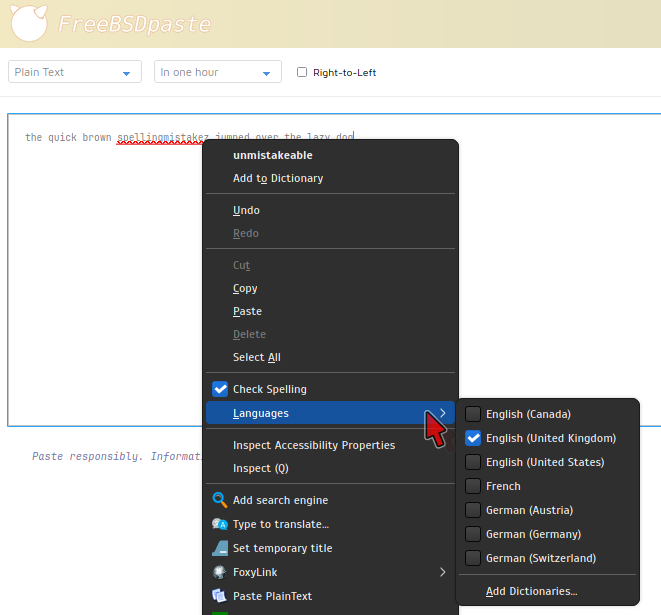Click the Set temporary title icon

pos(220,548)
